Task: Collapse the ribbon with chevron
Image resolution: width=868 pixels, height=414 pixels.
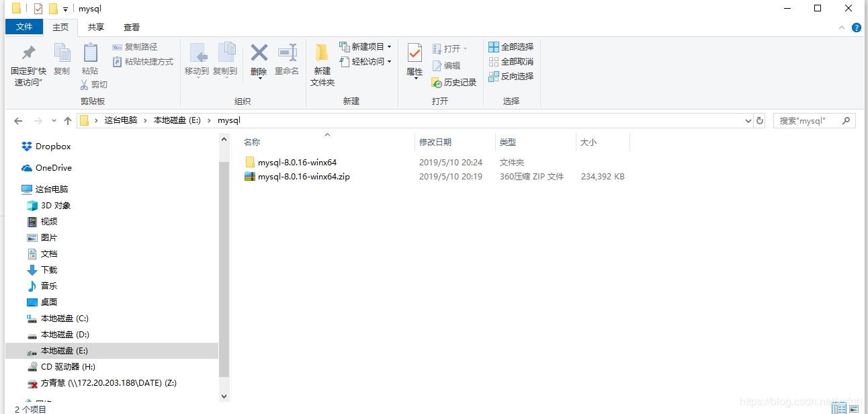Action: (x=842, y=28)
